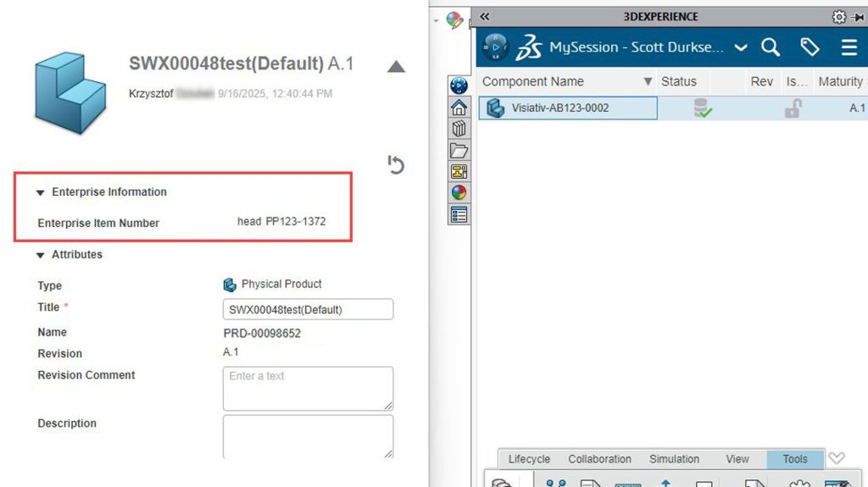Click the A.1 revision cell in table

point(857,108)
